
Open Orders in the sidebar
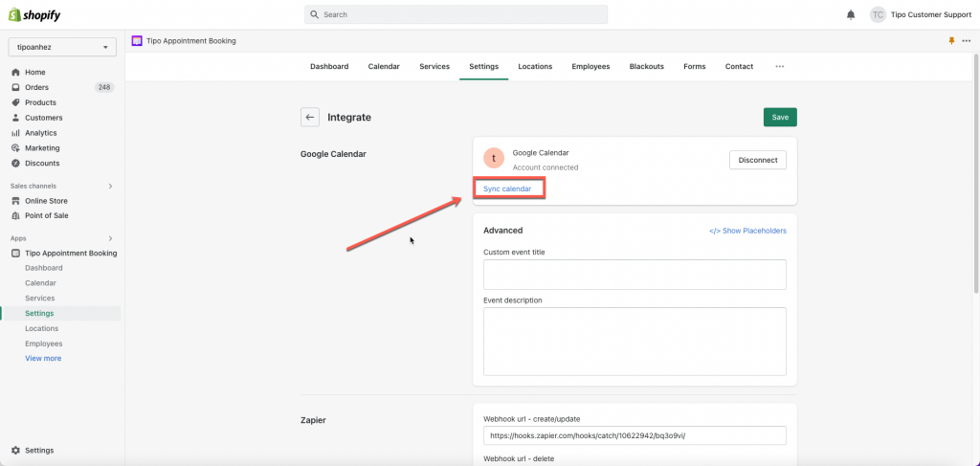pyautogui.click(x=37, y=87)
